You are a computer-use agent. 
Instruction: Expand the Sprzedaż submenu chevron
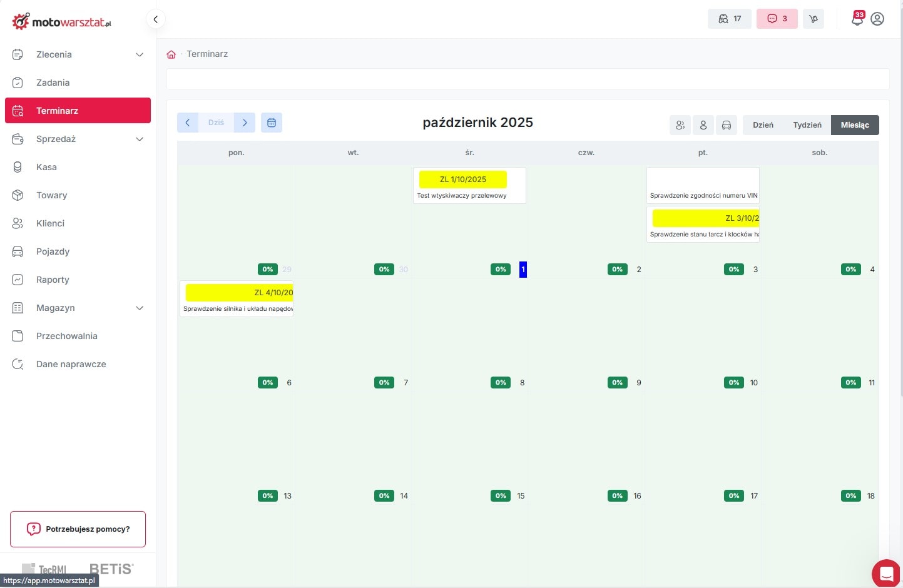(x=140, y=139)
